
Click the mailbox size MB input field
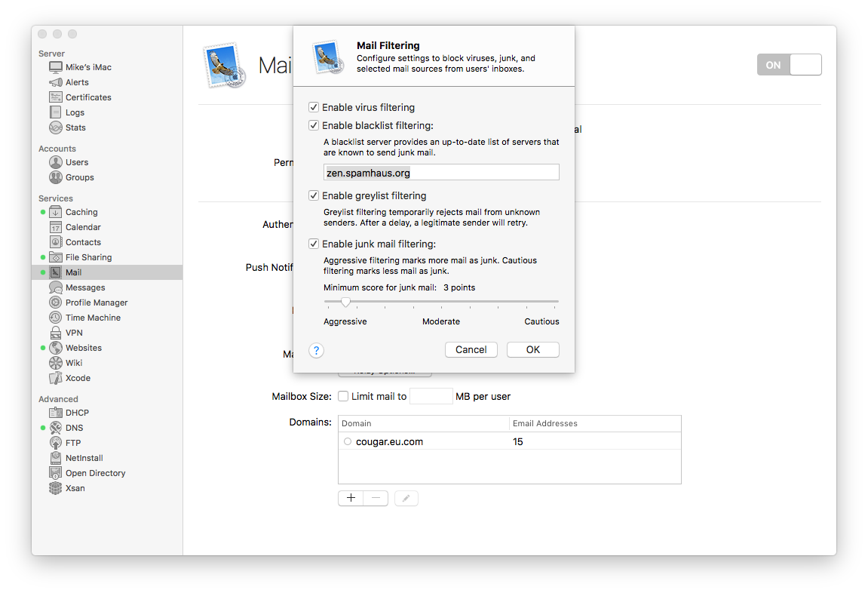click(x=431, y=396)
